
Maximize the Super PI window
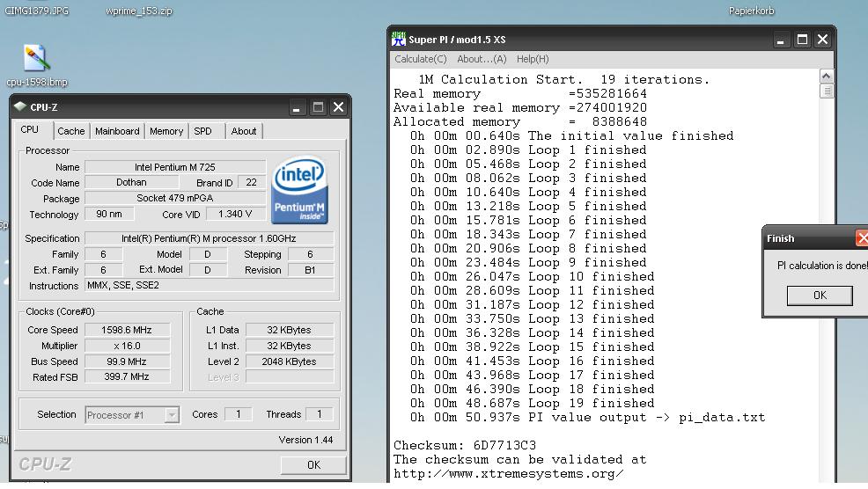[802, 40]
